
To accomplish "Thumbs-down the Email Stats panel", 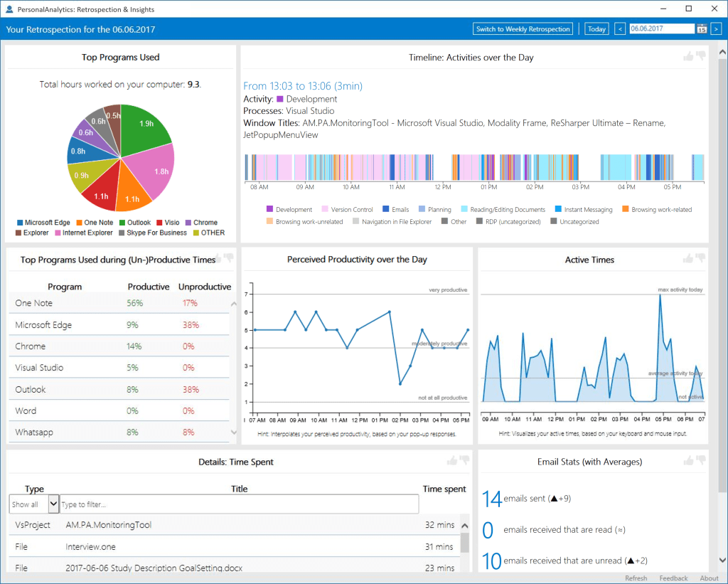I will click(700, 460).
